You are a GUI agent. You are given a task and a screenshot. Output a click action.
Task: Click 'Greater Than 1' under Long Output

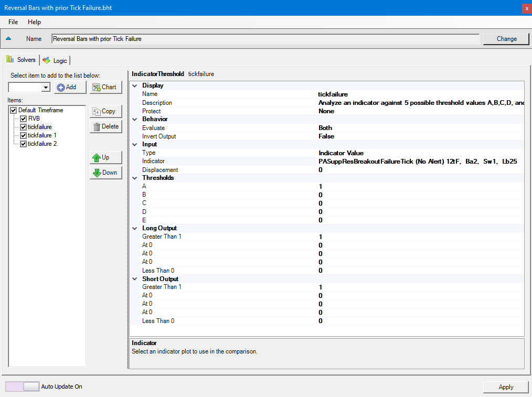(162, 237)
